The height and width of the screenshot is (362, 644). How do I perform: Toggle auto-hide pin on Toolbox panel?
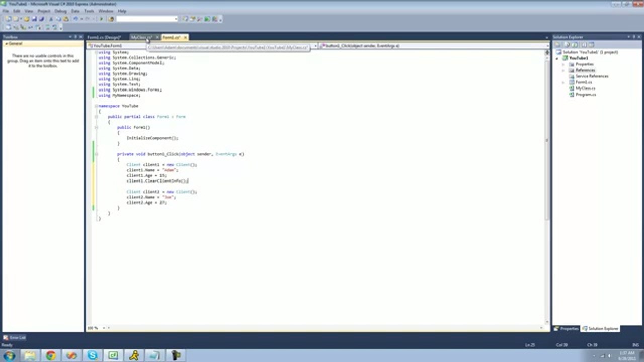(76, 37)
